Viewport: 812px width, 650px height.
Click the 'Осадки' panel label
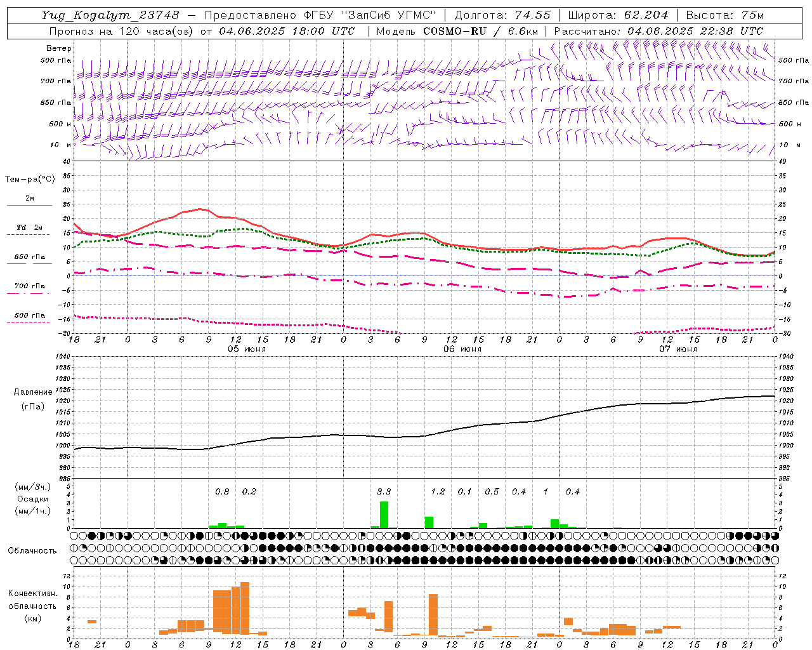tap(32, 499)
